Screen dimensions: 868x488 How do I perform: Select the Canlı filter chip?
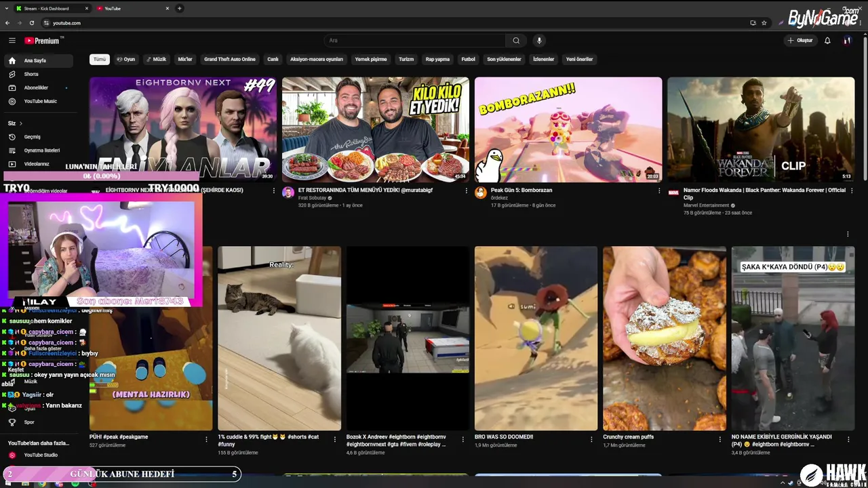coord(273,60)
